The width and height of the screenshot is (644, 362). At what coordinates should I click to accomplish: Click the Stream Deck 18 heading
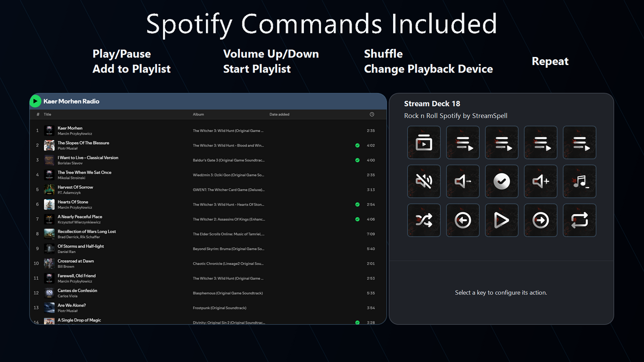point(432,104)
